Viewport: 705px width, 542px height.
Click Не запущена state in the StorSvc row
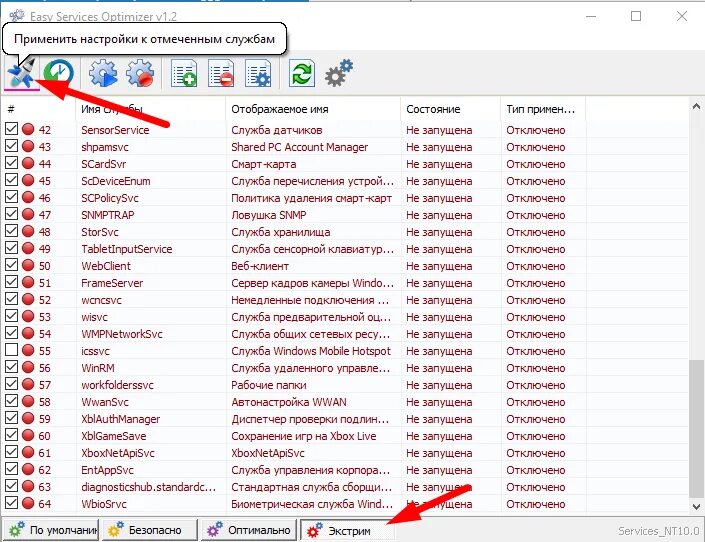coord(439,232)
